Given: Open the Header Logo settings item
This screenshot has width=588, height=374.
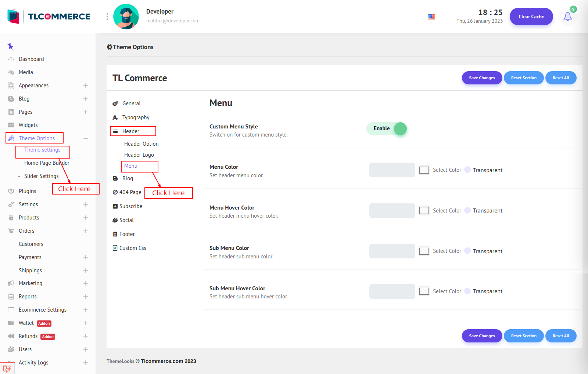Looking at the screenshot, I should [139, 155].
